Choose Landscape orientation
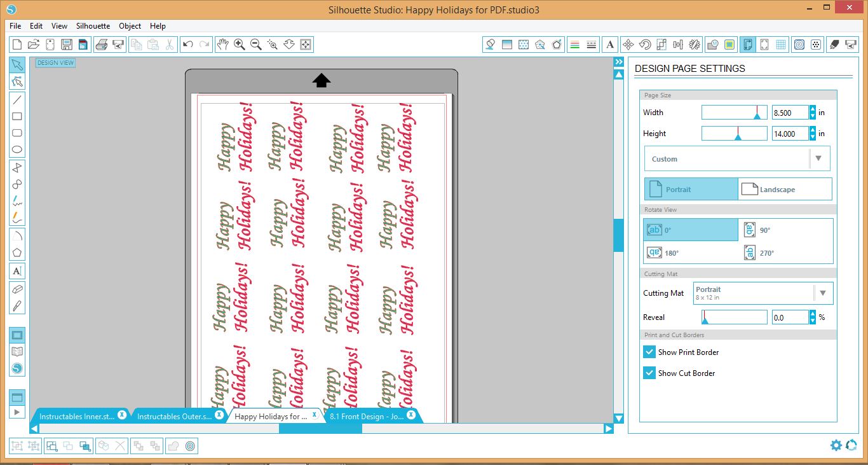This screenshot has width=868, height=465. tap(785, 189)
